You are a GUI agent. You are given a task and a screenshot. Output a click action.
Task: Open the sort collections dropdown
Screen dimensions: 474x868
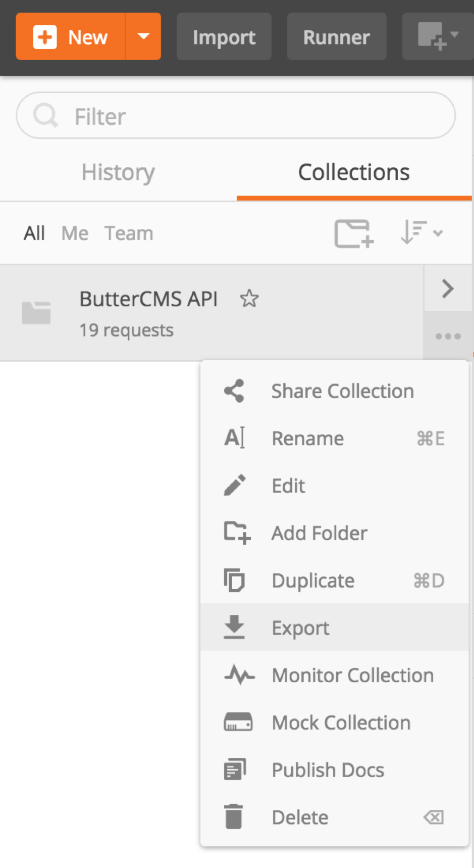click(x=421, y=233)
